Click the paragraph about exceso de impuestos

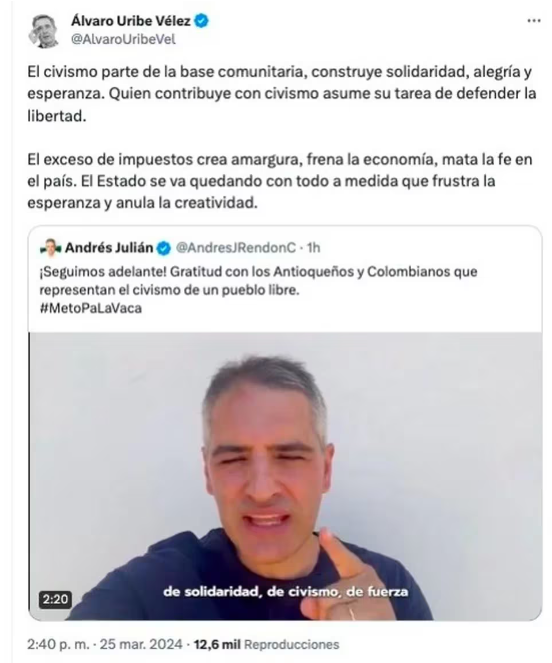(x=280, y=181)
